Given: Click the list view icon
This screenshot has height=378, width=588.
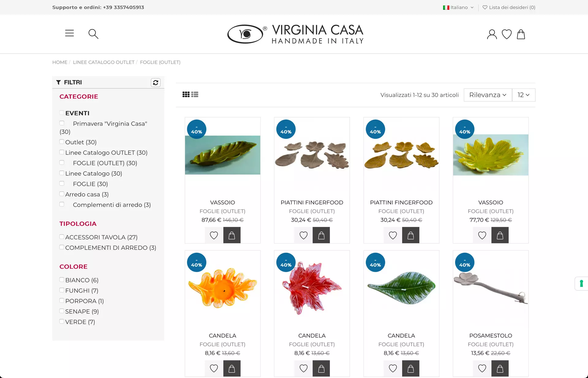Looking at the screenshot, I should pyautogui.click(x=194, y=94).
